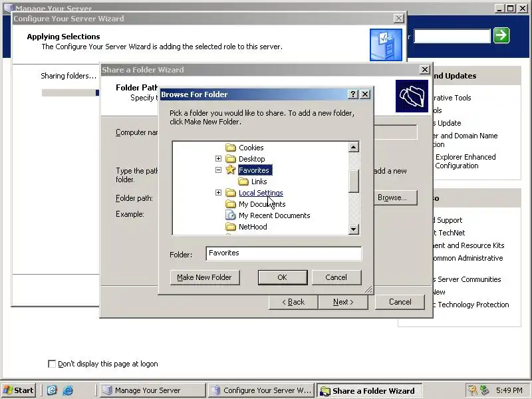The image size is (532, 399).
Task: Click the NetHood folder icon
Action: click(231, 227)
